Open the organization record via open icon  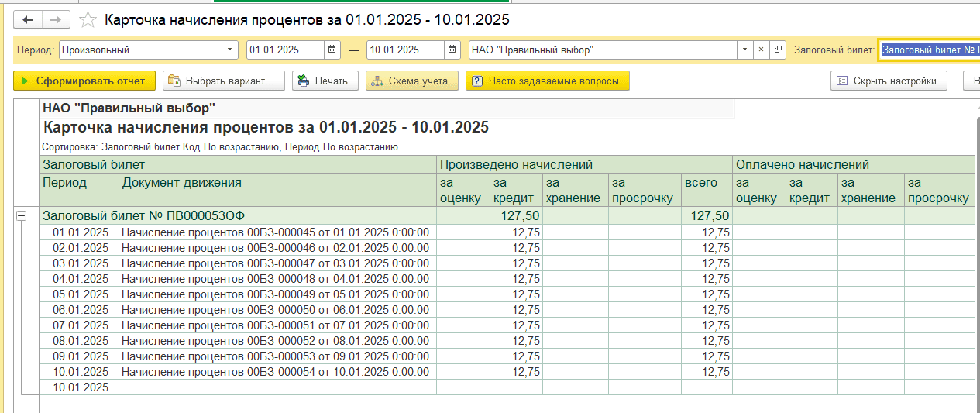tap(778, 50)
